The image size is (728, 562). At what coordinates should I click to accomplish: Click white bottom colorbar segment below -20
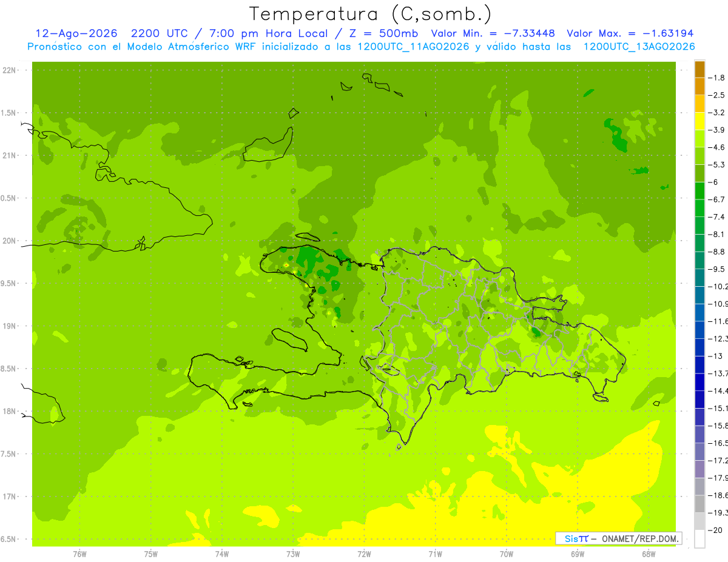[x=700, y=539]
